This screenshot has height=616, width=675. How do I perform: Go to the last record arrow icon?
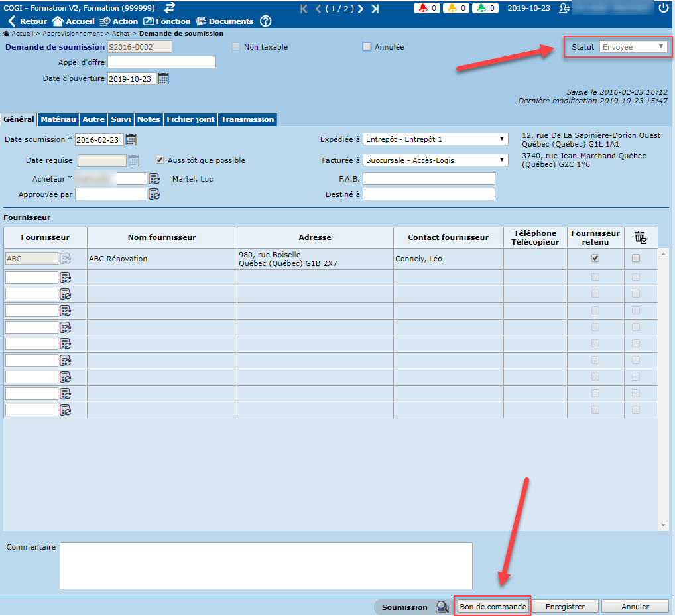[375, 9]
